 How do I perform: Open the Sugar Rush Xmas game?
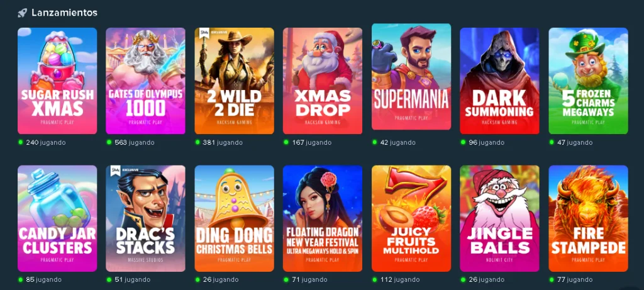57,81
